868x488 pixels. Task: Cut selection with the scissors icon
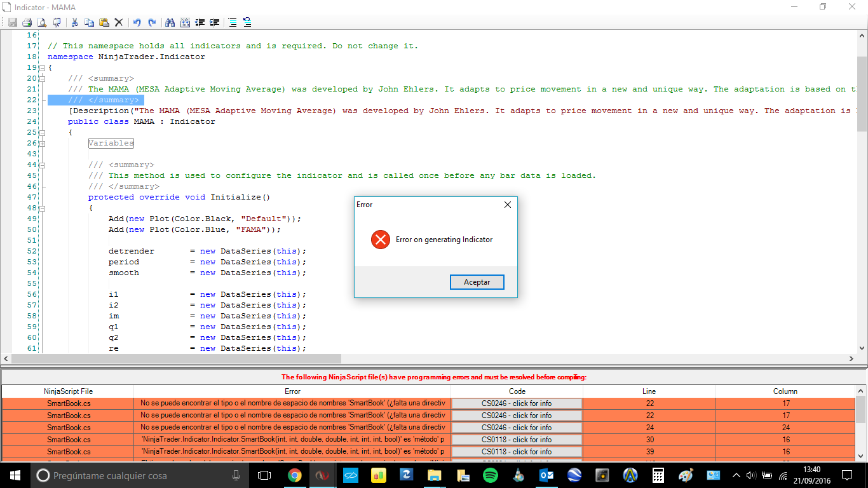tap(74, 22)
